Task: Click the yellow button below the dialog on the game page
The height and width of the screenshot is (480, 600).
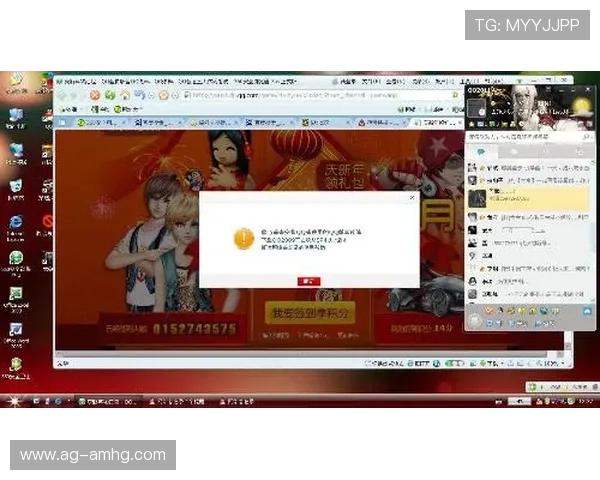Action: click(x=310, y=313)
